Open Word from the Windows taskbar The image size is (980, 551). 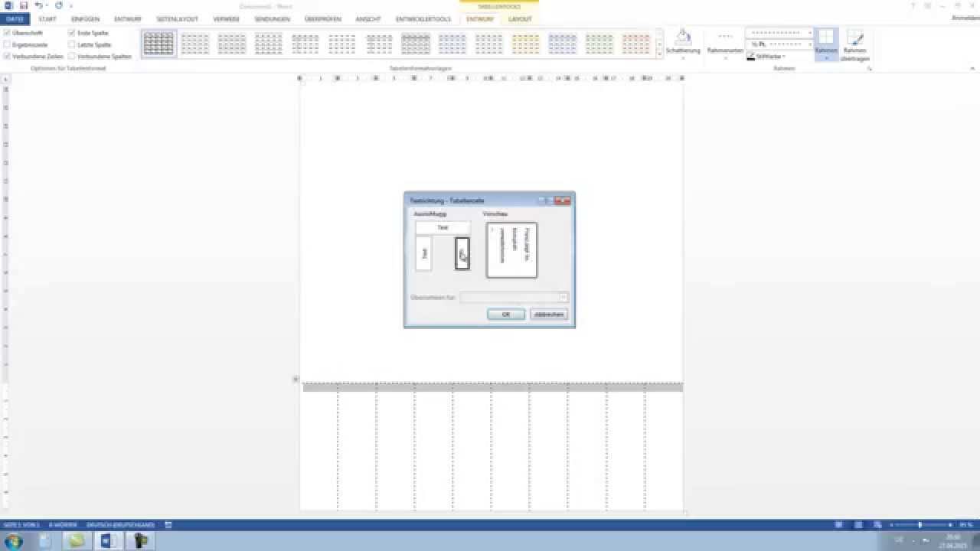tap(108, 541)
